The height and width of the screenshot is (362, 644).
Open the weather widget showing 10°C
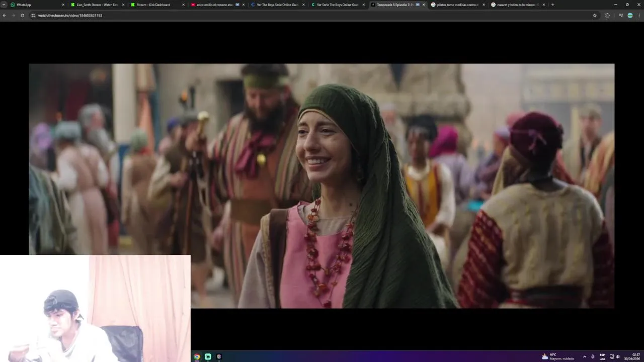click(x=558, y=356)
